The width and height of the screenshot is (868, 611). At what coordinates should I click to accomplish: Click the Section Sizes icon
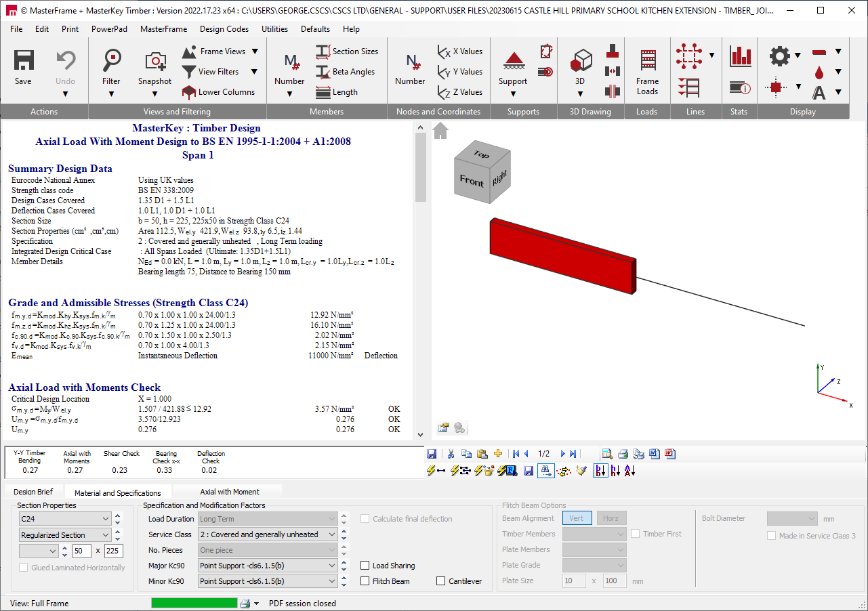(x=323, y=51)
